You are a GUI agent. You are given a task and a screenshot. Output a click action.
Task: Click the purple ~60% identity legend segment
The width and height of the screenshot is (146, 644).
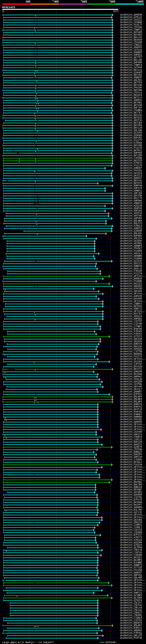[73, 4]
